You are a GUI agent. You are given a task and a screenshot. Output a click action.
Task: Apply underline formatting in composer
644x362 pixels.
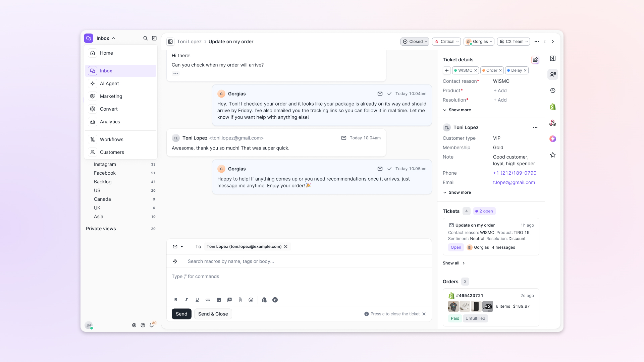(197, 300)
